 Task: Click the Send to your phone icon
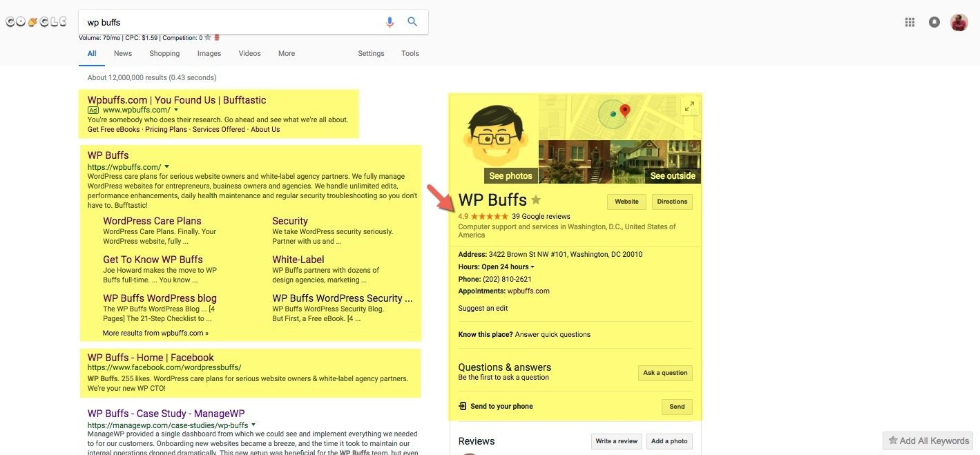(463, 406)
